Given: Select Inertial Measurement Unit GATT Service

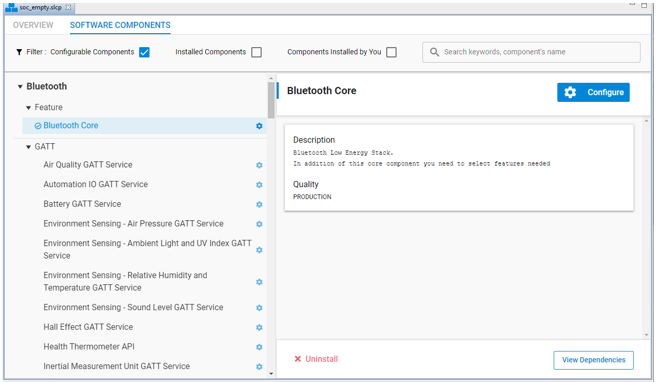Looking at the screenshot, I should pos(116,367).
